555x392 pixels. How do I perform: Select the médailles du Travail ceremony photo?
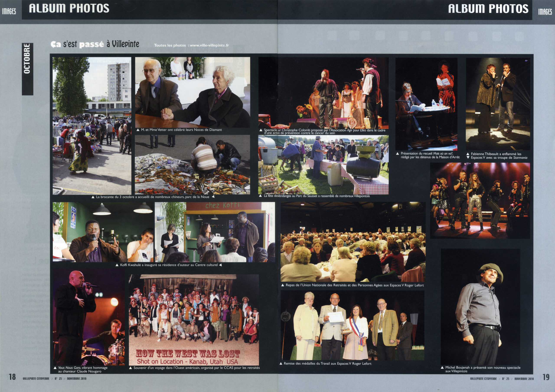click(353, 325)
